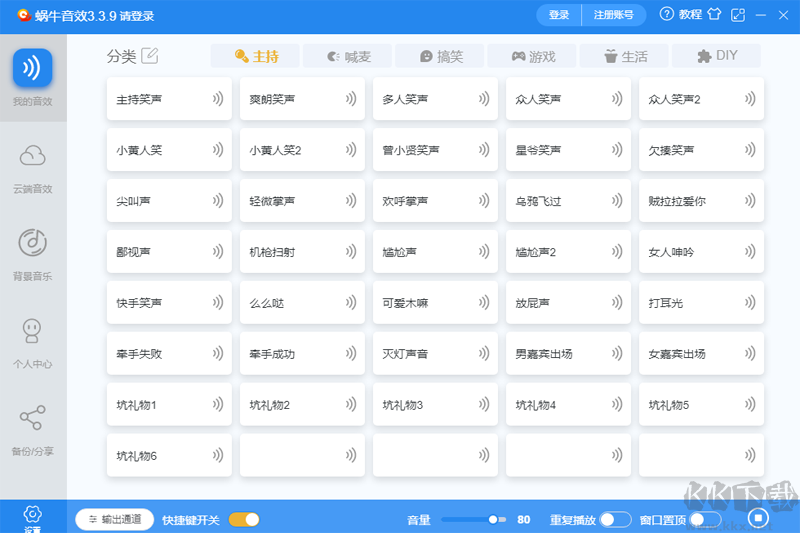Switch to the 搞笑 category tab
Viewport: 800px width, 533px height.
[440, 56]
